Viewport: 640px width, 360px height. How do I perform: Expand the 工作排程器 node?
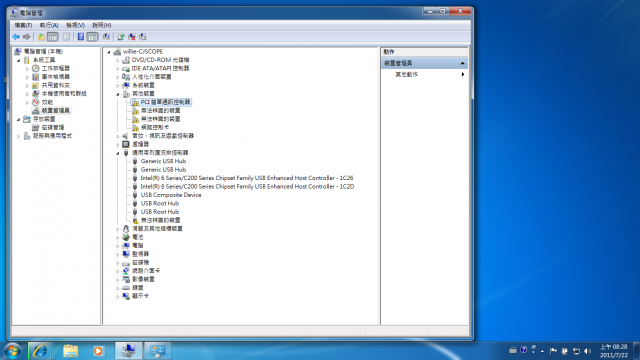point(27,69)
